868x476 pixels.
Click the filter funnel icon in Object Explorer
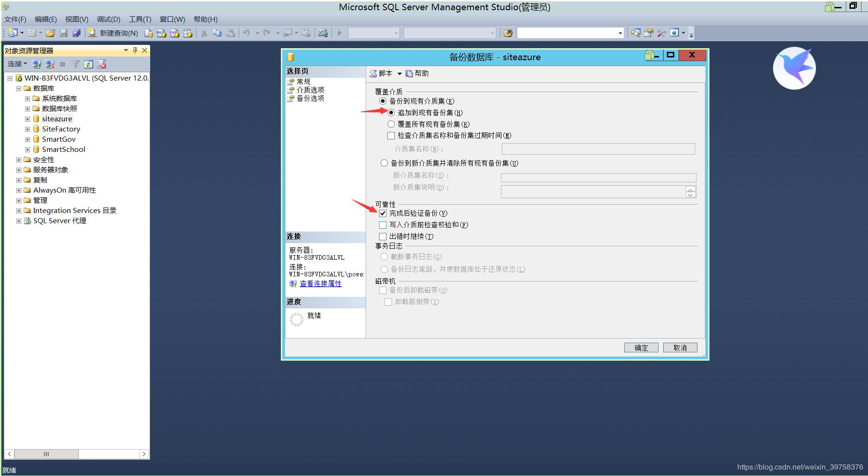(76, 64)
